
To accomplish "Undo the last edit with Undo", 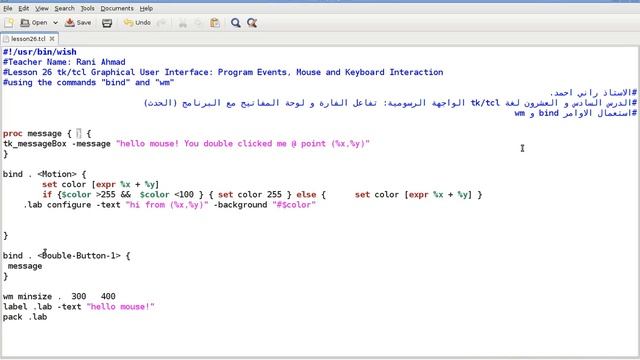I will tap(137, 23).
